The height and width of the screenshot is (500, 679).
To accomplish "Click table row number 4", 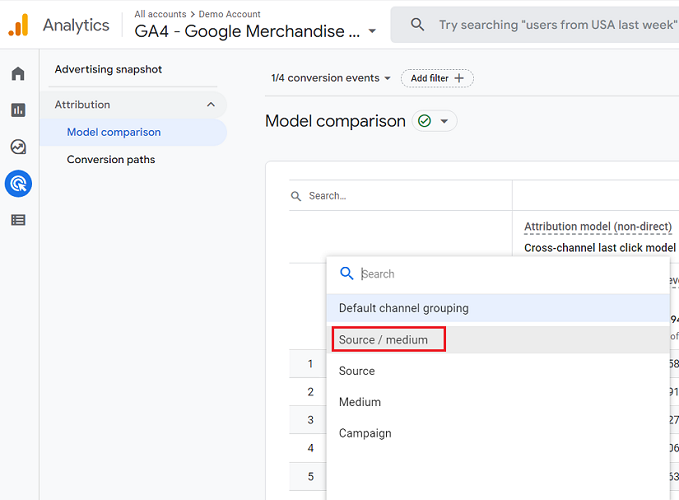I will tap(310, 448).
